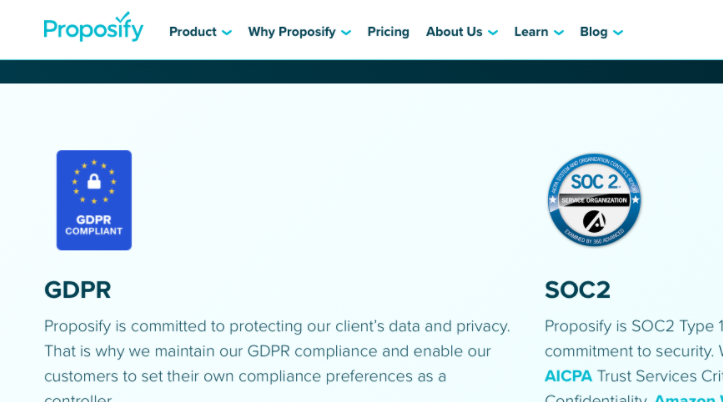Click the chevron next to Learn
Viewport: 723px width, 402px height.
[x=558, y=32]
